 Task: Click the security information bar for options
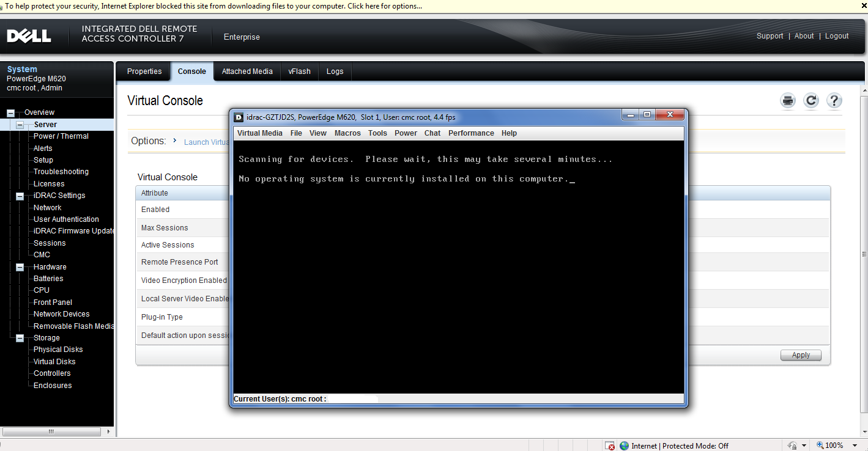pyautogui.click(x=434, y=6)
